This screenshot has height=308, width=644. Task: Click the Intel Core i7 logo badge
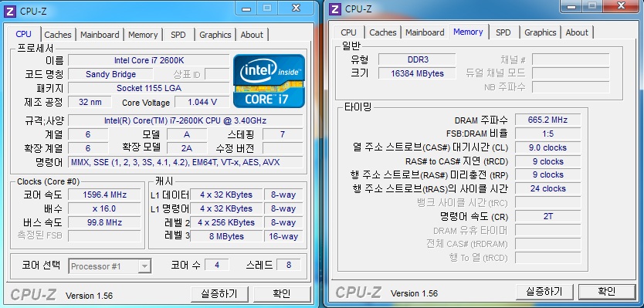269,81
